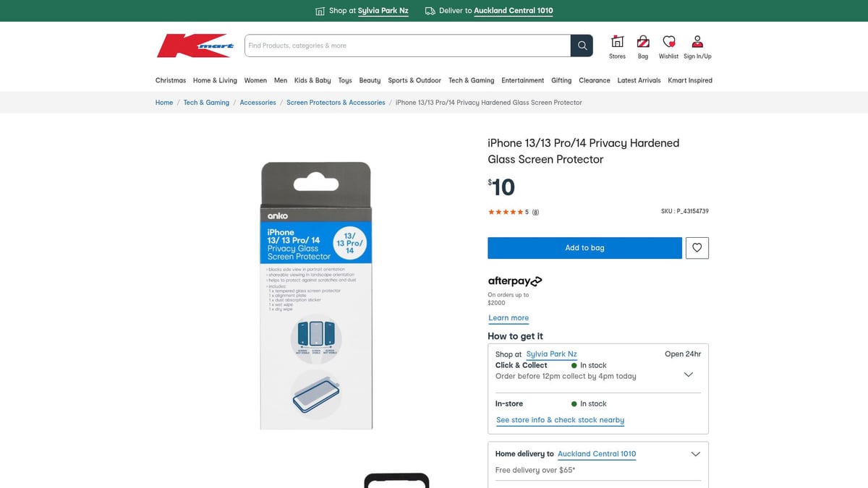
Task: Click the Add to bag button
Action: click(x=584, y=247)
